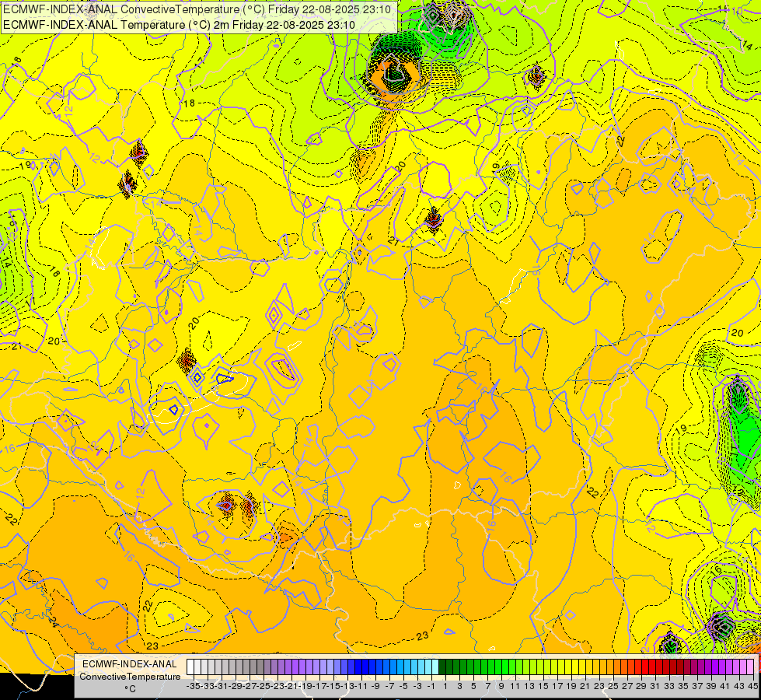Click the legend scale value -15

tap(334, 687)
